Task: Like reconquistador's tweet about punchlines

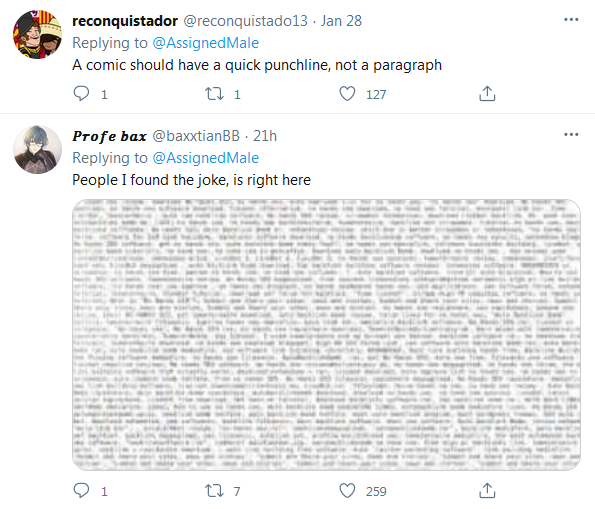Action: click(x=347, y=93)
